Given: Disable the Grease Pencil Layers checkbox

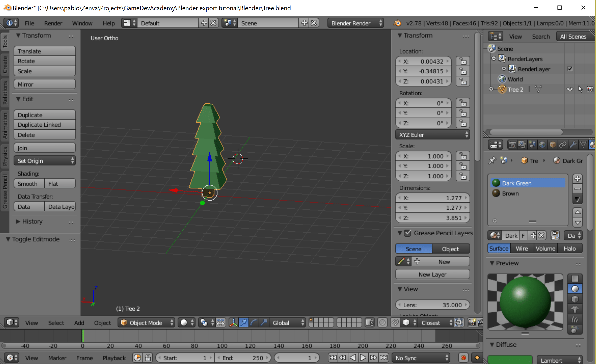Looking at the screenshot, I should click(x=408, y=233).
